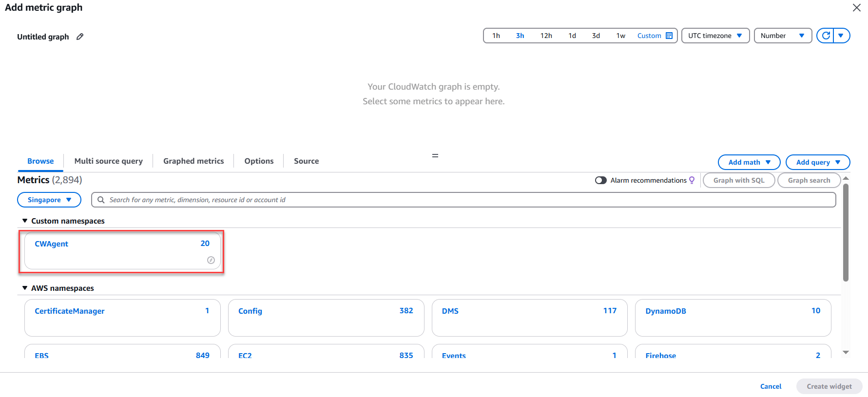Viewport: 868px width, 397px height.
Task: Open the EC2 namespace card
Action: point(326,351)
